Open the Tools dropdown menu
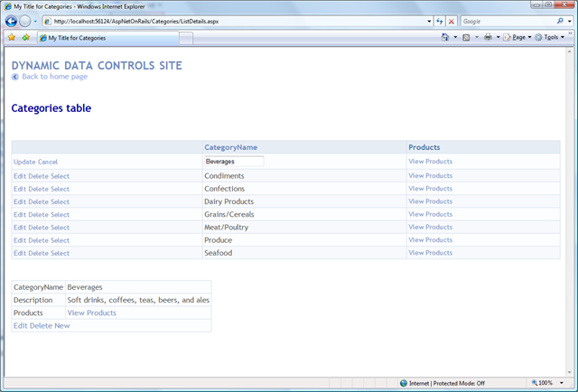The width and height of the screenshot is (578, 392). (550, 38)
